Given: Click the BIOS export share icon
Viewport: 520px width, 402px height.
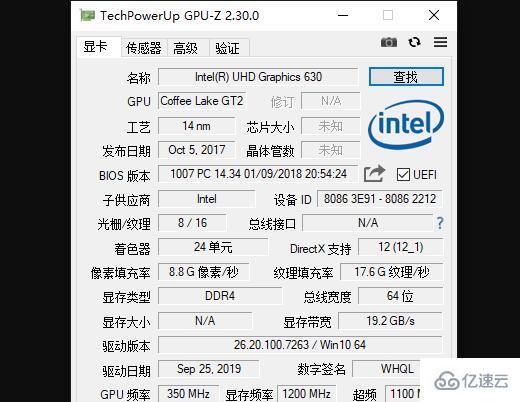Looking at the screenshot, I should (x=374, y=174).
